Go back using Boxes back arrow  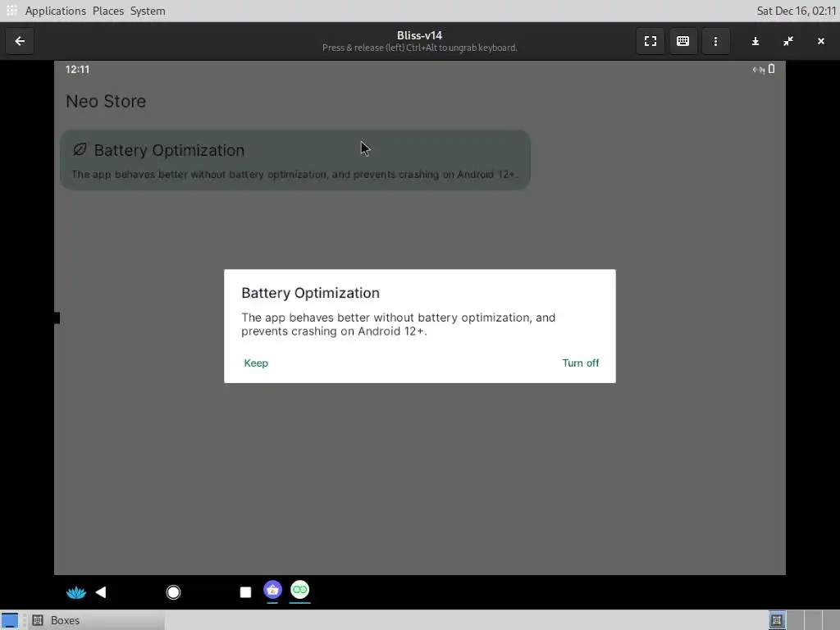coord(20,41)
